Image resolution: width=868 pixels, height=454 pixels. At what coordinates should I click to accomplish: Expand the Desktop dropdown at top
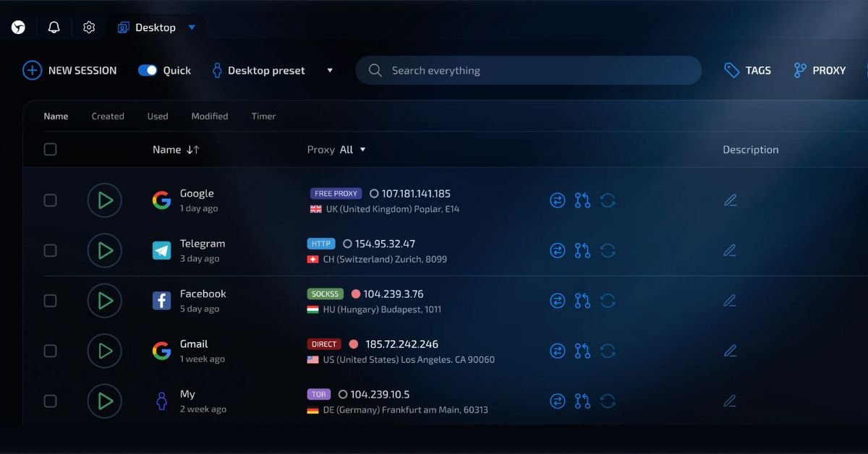coord(192,27)
